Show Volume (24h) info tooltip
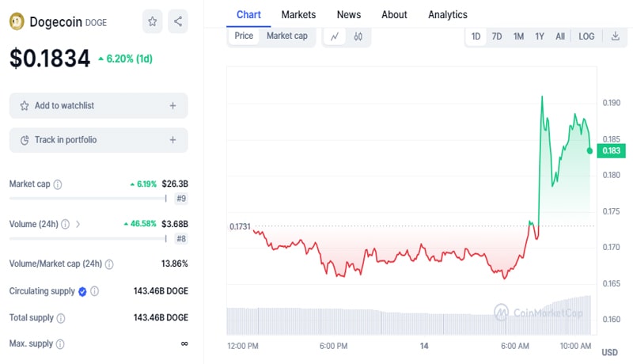Screen dimensions: 633x364 [x=66, y=225]
